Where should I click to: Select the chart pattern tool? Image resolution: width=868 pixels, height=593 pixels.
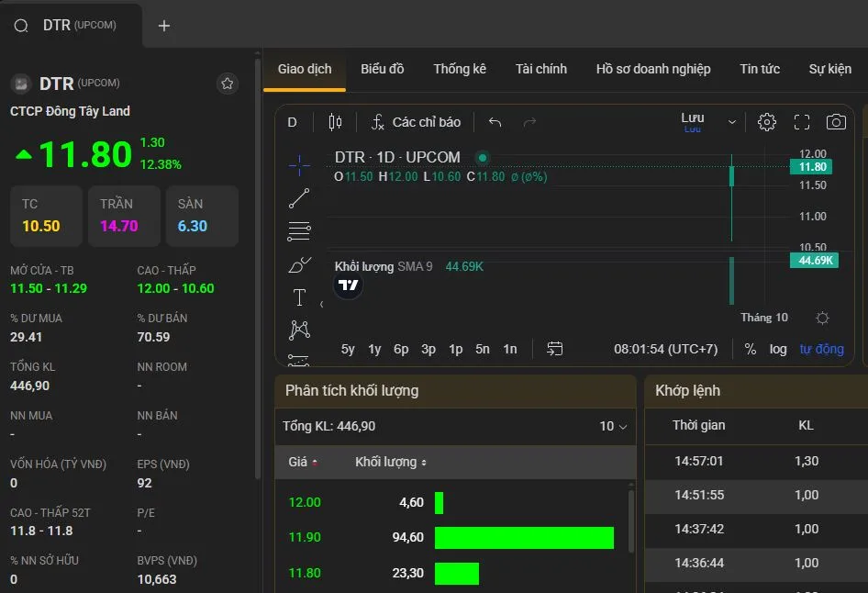tap(299, 330)
